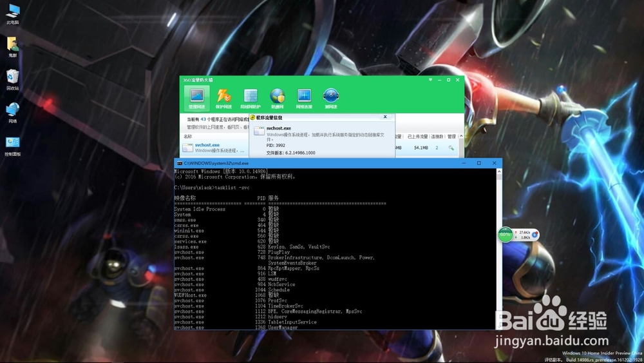Close the 程序流量信息 popup
The height and width of the screenshot is (363, 644).
coord(385,117)
